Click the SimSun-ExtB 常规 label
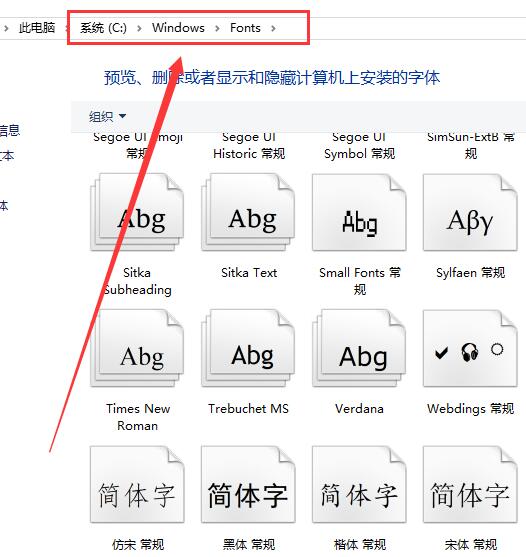Screen dimensions: 526x557 (x=471, y=146)
